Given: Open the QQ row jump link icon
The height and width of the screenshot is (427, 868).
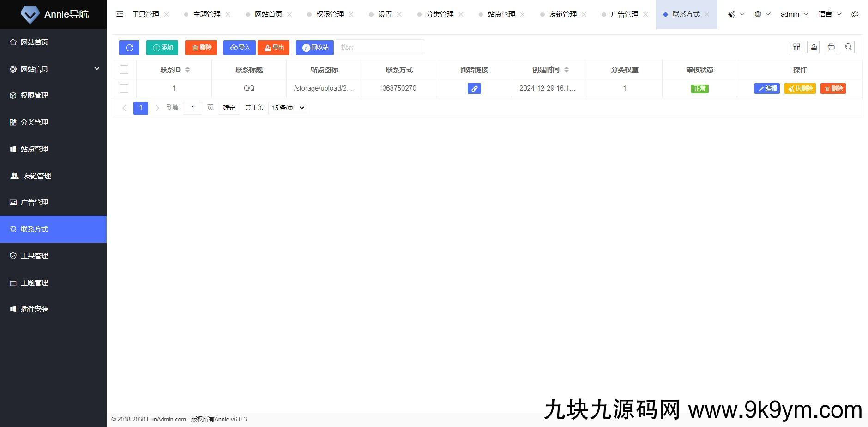Looking at the screenshot, I should tap(474, 88).
